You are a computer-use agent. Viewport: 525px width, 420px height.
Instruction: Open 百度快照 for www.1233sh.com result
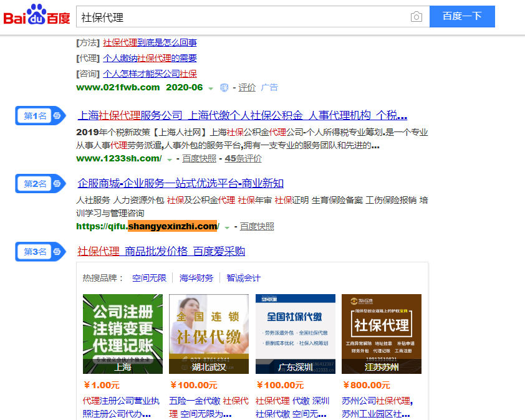point(200,159)
